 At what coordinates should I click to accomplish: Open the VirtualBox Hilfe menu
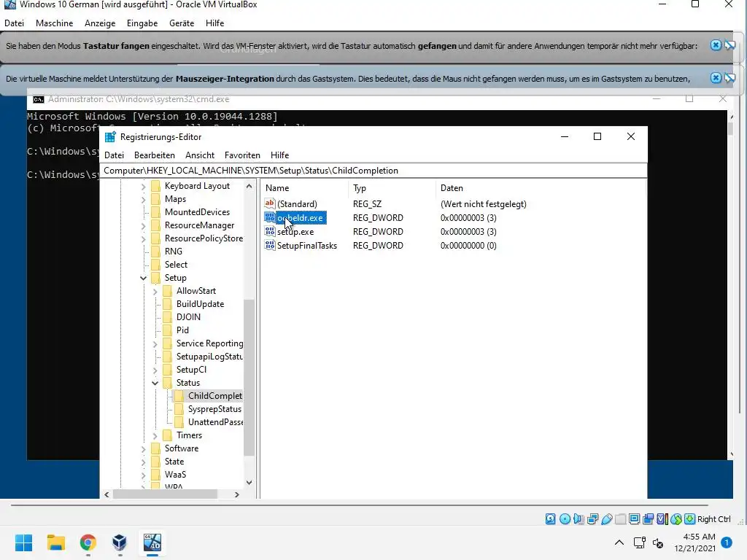215,23
